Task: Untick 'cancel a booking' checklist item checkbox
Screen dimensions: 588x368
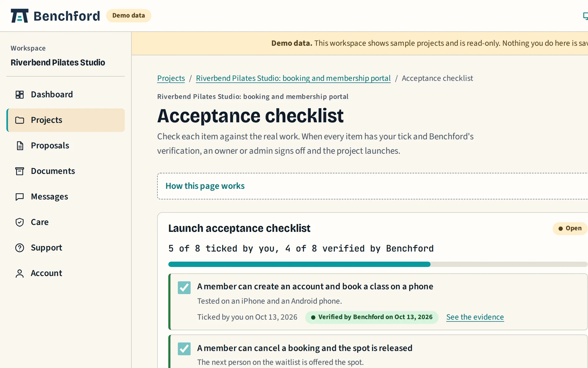Action: tap(184, 349)
